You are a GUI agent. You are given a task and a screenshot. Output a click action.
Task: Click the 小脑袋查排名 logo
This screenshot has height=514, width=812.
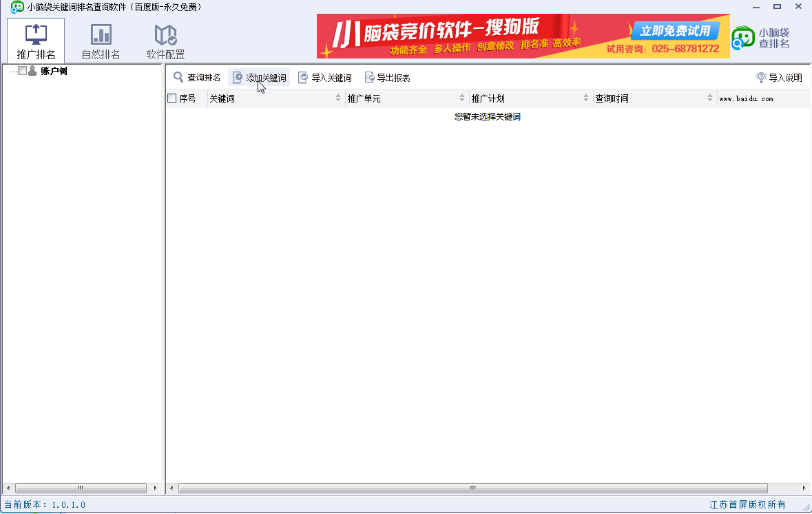point(761,38)
